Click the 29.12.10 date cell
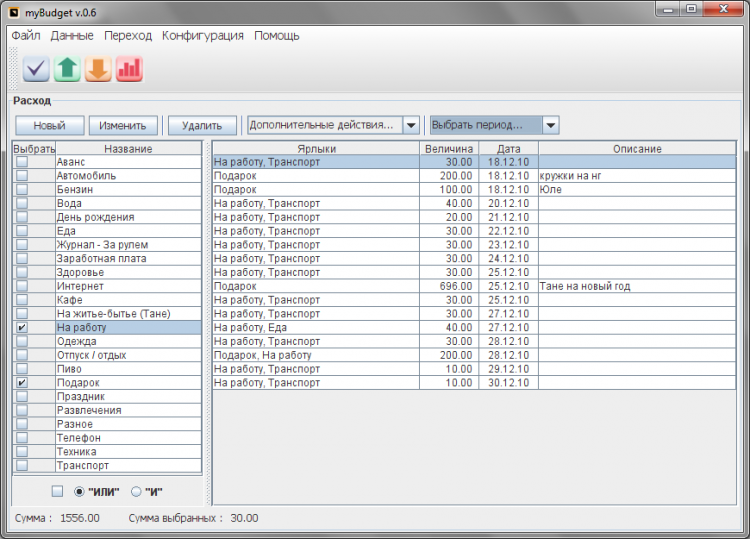The image size is (750, 539). 508,369
